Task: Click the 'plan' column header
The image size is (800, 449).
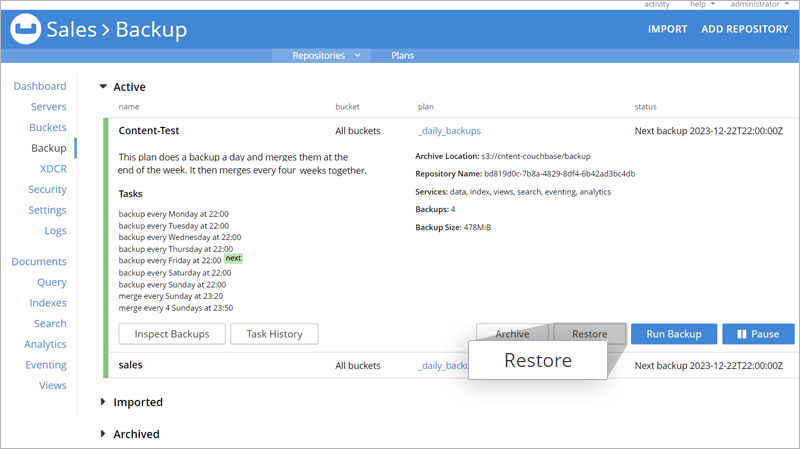Action: (426, 107)
